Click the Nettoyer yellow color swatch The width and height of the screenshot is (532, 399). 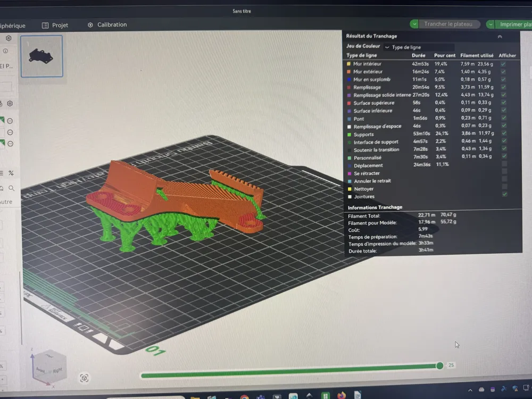click(350, 189)
